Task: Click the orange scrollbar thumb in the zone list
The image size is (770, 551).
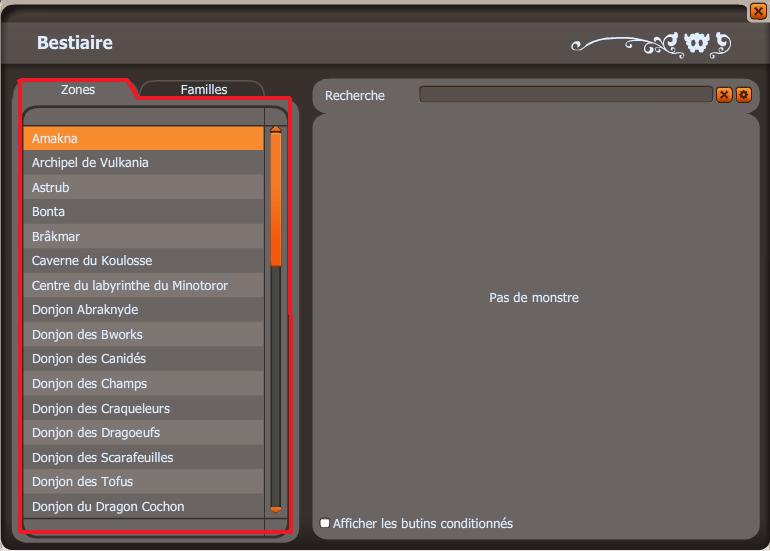Action: coord(276,200)
